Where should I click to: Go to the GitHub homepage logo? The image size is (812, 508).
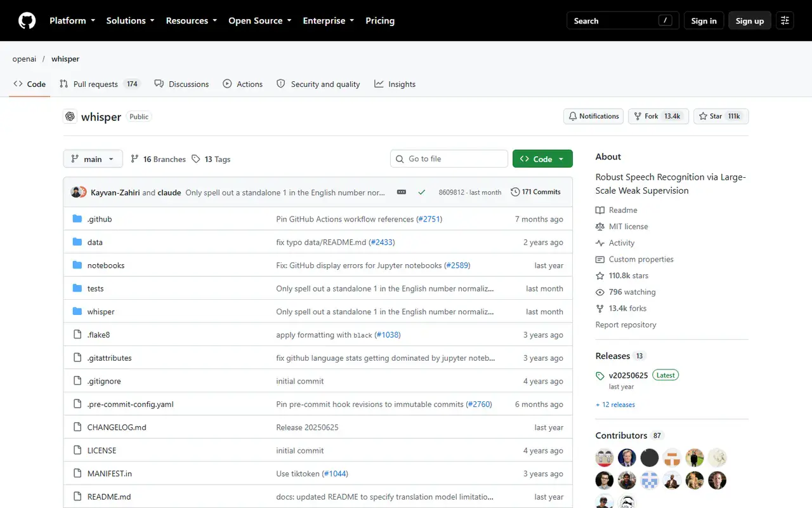coord(27,21)
